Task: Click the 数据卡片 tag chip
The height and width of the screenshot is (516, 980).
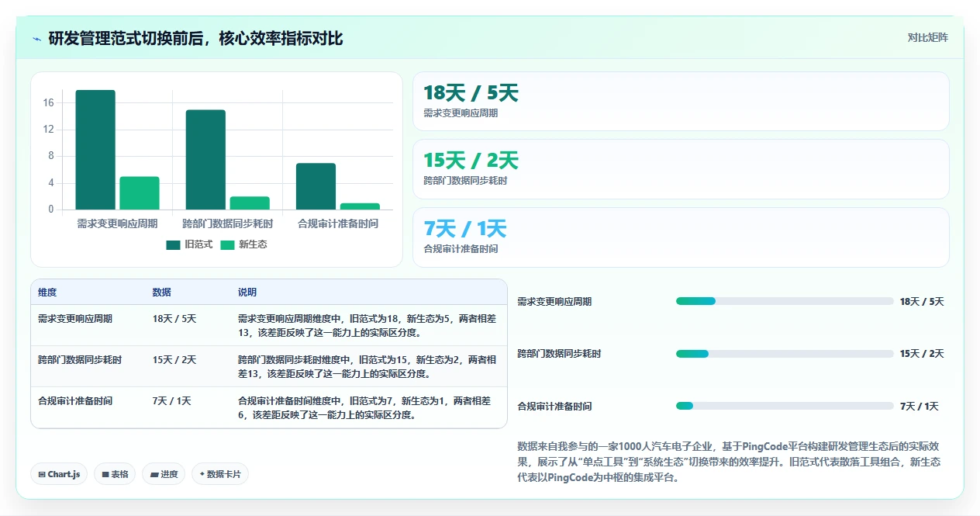Action: [x=220, y=474]
